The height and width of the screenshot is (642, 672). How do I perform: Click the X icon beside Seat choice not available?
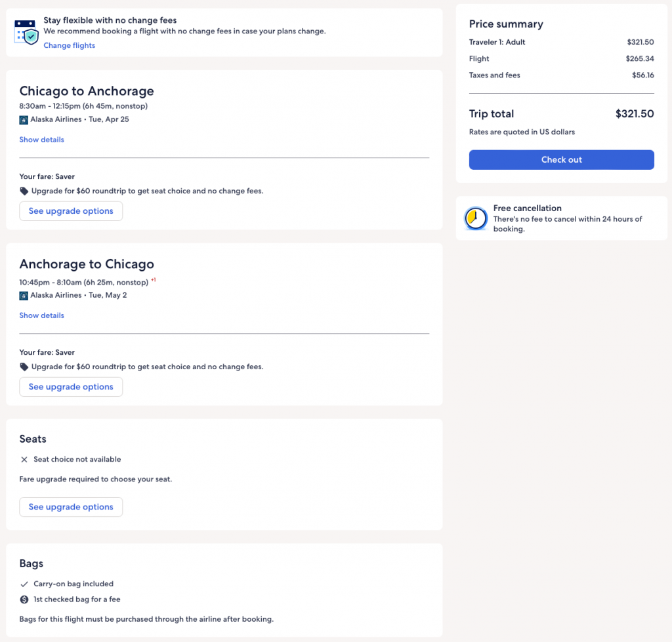(24, 460)
